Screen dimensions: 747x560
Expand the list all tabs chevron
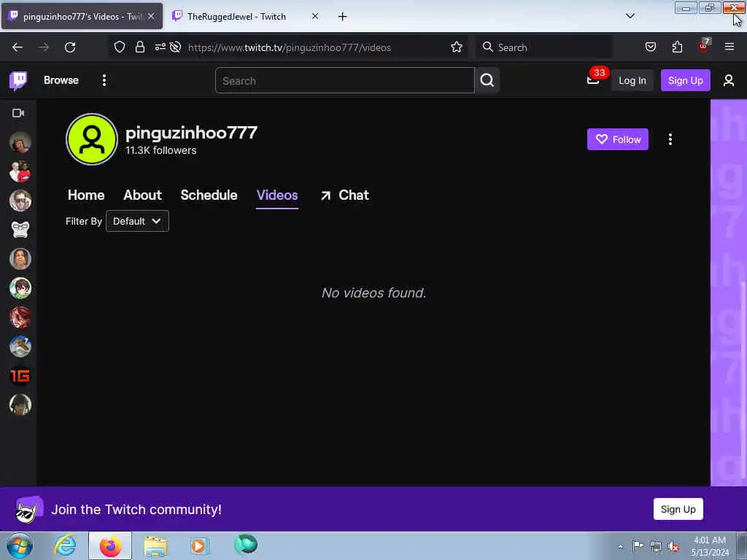pos(630,16)
